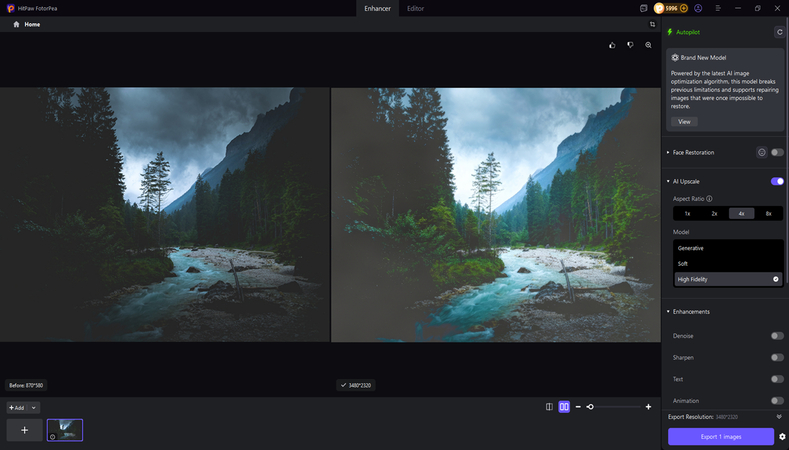Click the +Add button
Screen dimensions: 789x450
point(17,408)
